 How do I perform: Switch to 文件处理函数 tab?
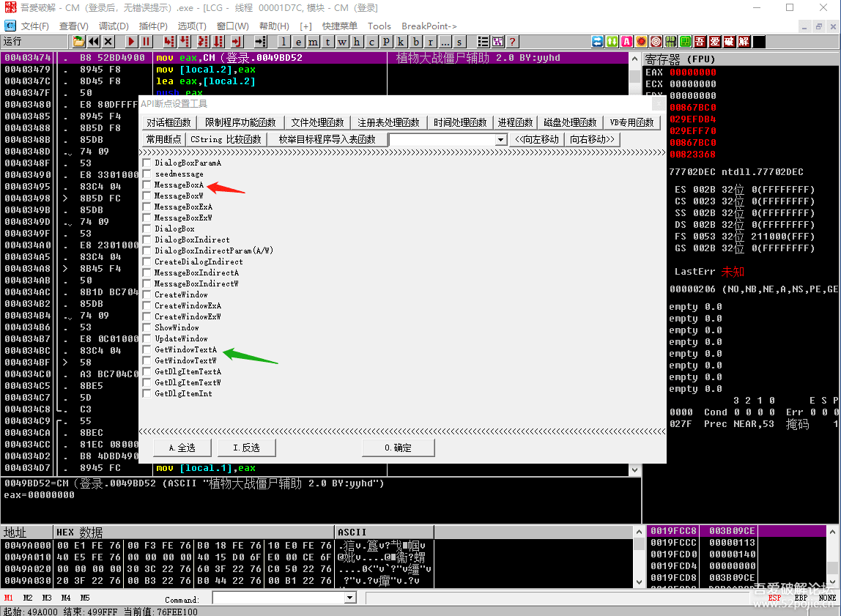pos(316,122)
